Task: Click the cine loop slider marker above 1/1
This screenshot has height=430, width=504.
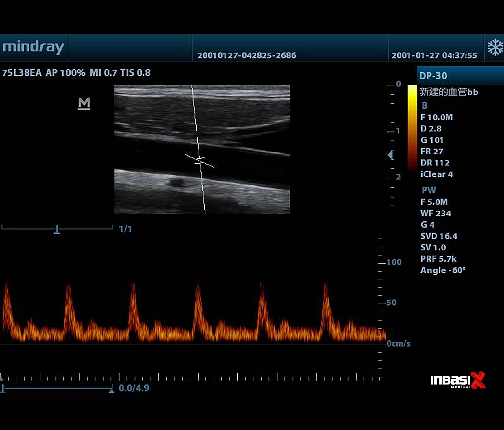Action: click(57, 230)
